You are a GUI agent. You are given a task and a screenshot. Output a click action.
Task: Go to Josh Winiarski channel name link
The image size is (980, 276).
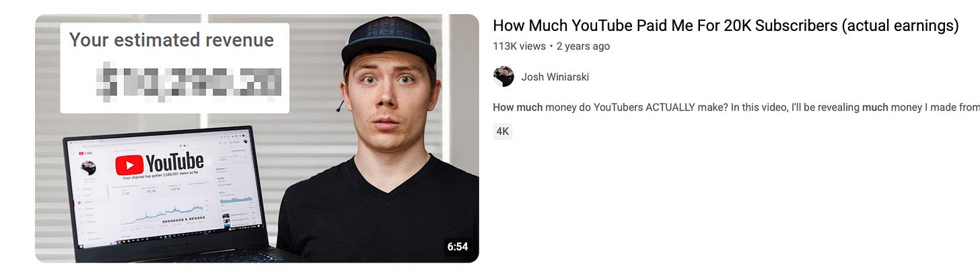555,77
